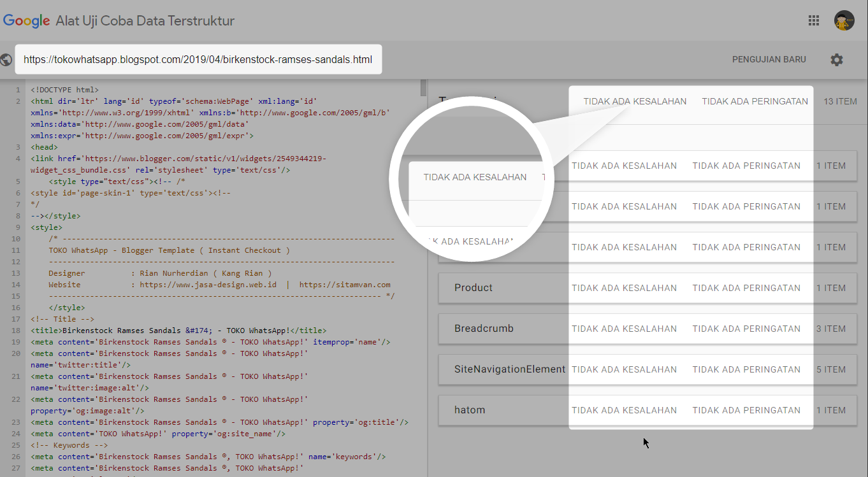Open the Google apps grid

(814, 20)
